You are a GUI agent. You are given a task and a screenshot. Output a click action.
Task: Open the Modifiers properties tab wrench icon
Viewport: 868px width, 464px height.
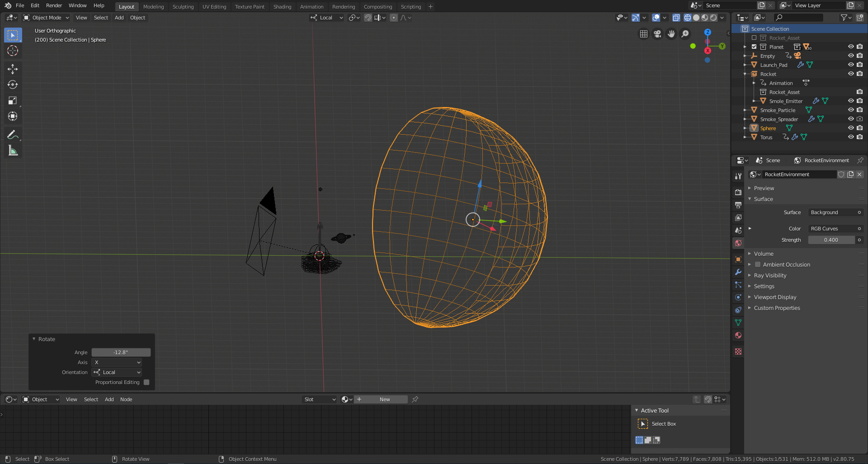[738, 272]
